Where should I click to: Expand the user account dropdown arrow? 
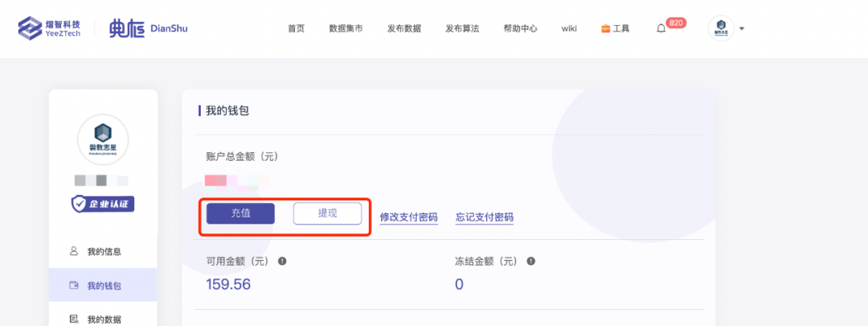[x=742, y=29]
